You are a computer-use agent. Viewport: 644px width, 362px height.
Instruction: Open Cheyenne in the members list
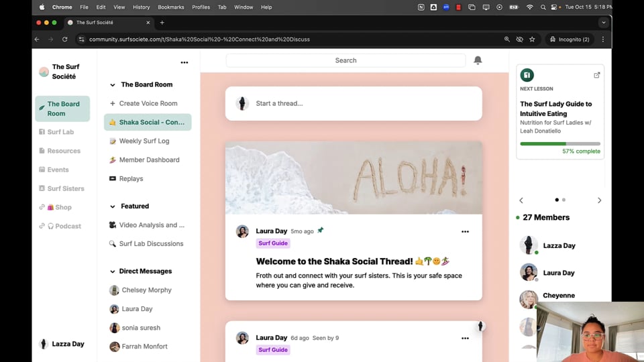[559, 296]
